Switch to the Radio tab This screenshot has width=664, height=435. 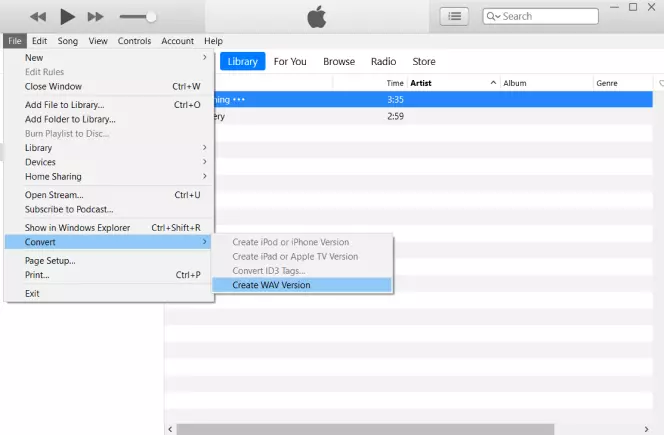(x=384, y=61)
